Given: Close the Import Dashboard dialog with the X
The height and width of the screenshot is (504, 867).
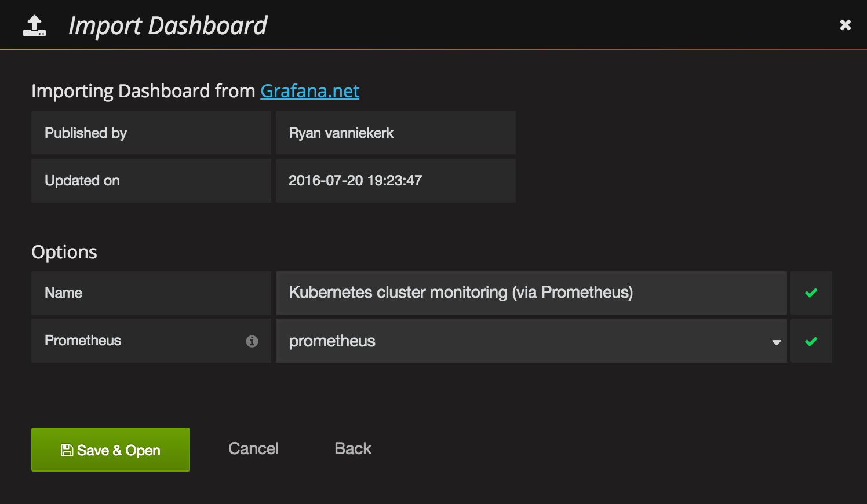Looking at the screenshot, I should (845, 24).
